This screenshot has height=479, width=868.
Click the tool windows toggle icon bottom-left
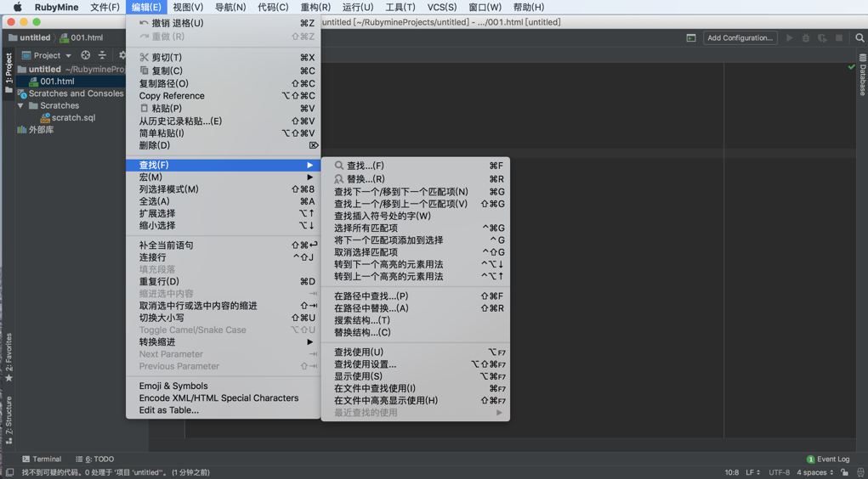(9, 472)
